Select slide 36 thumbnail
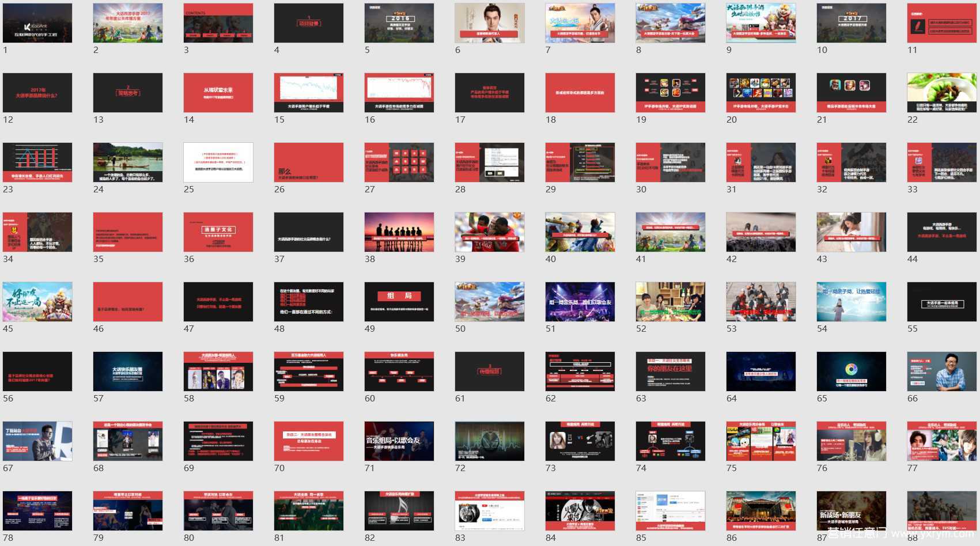The height and width of the screenshot is (546, 980). point(218,232)
